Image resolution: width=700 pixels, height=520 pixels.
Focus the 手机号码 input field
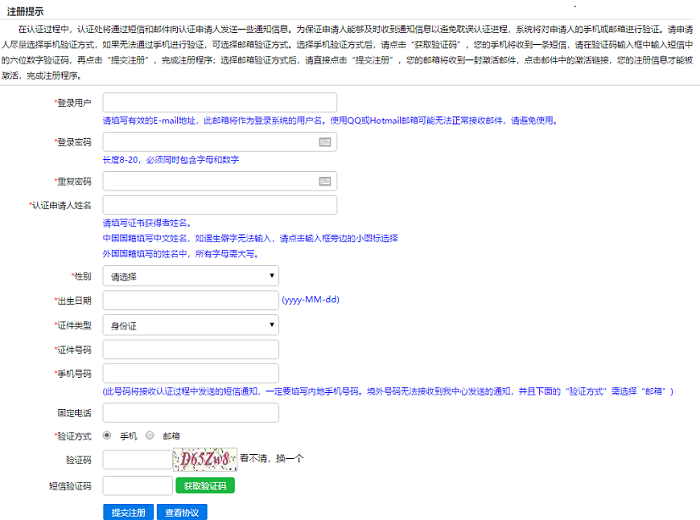[191, 373]
